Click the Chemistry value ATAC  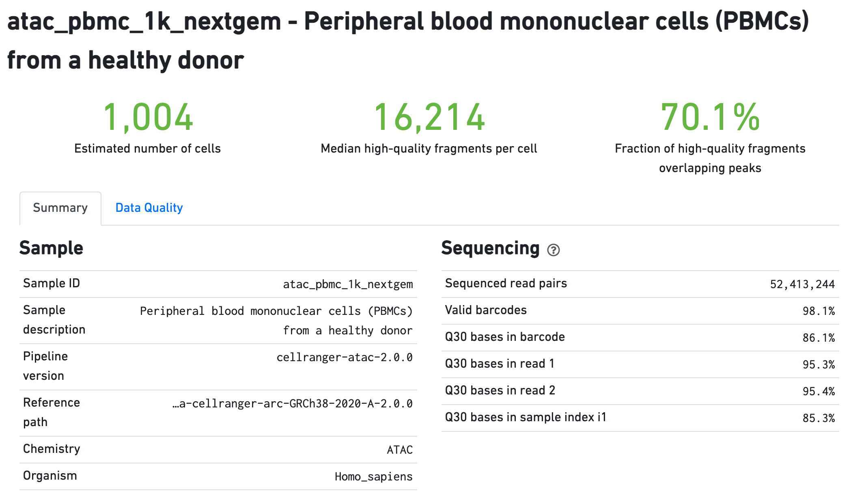pos(400,450)
